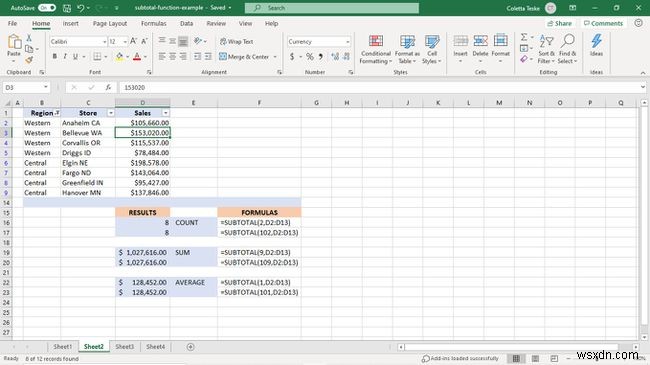This screenshot has width=650, height=365.
Task: Click the Share button
Action: pyautogui.click(x=559, y=24)
